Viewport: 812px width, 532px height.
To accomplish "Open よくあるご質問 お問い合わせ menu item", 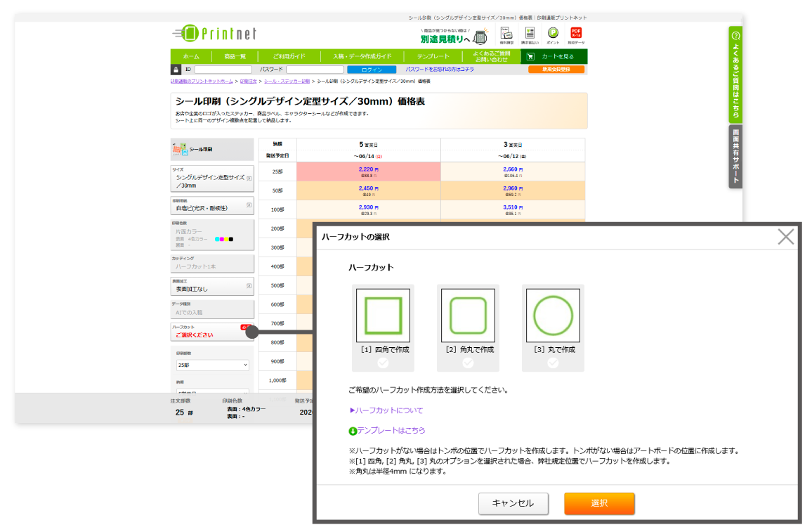I will point(492,56).
